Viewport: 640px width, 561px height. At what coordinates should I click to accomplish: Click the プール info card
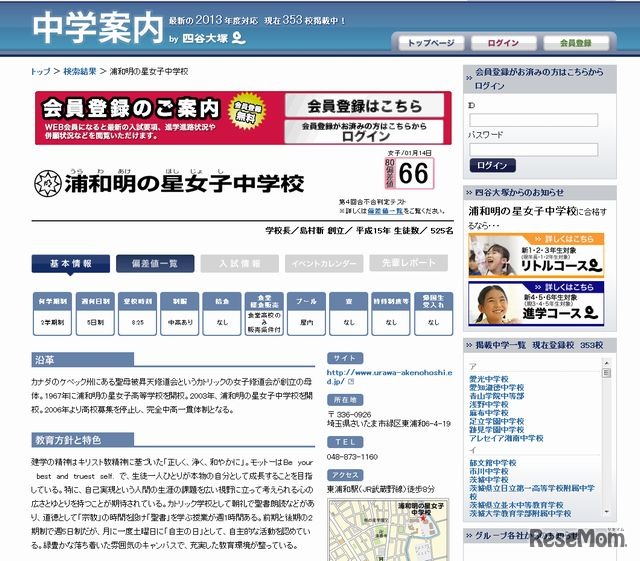(307, 314)
